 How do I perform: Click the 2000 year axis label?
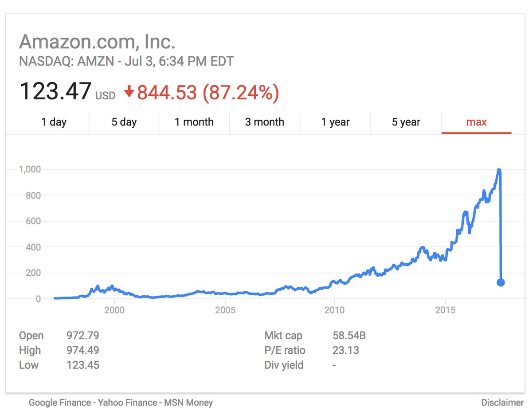coord(114,310)
